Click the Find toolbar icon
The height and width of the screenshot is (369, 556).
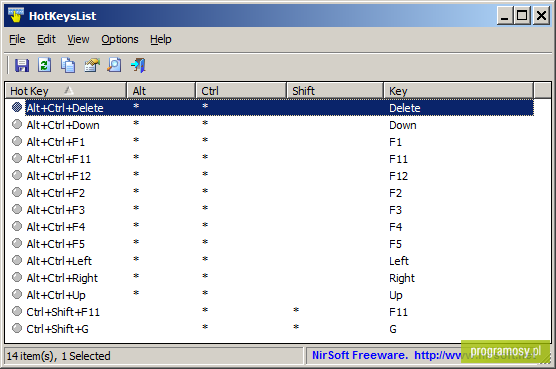coord(114,65)
